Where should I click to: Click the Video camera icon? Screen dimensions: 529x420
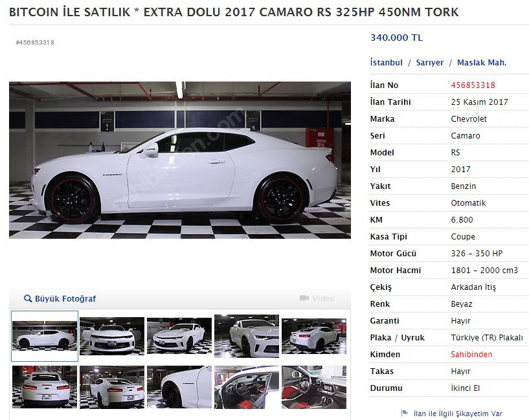click(x=304, y=298)
